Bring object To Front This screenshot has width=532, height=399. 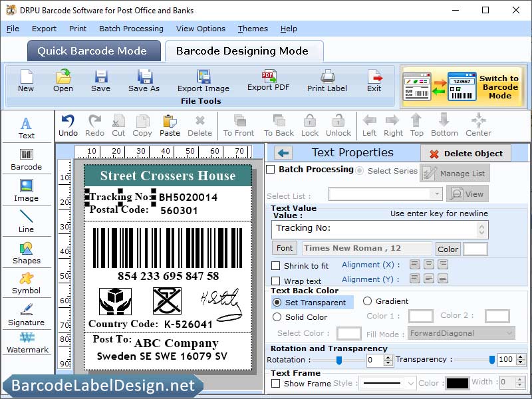click(239, 126)
